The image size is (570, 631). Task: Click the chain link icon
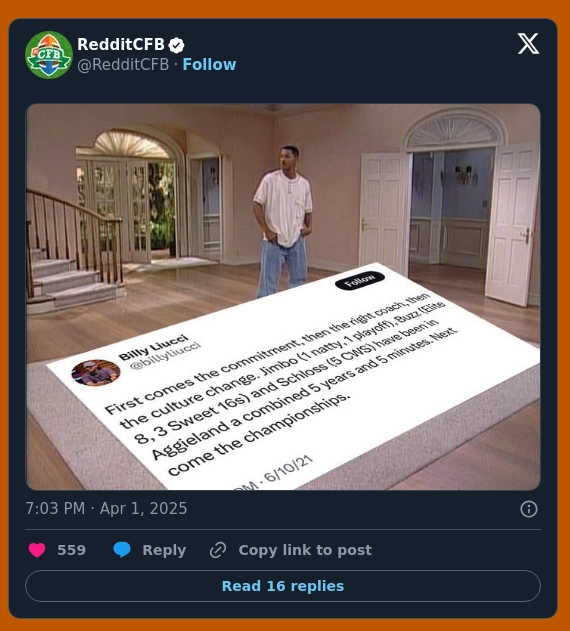point(218,550)
